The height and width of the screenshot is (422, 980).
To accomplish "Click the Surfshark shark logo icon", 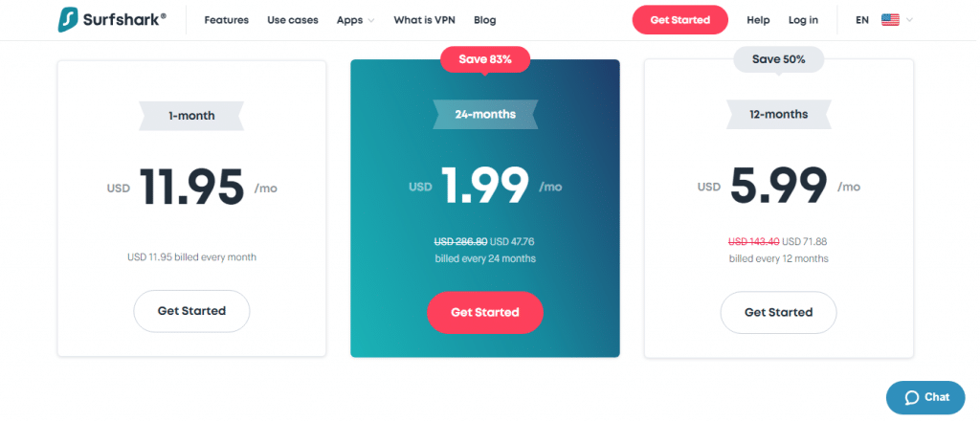I will [68, 20].
